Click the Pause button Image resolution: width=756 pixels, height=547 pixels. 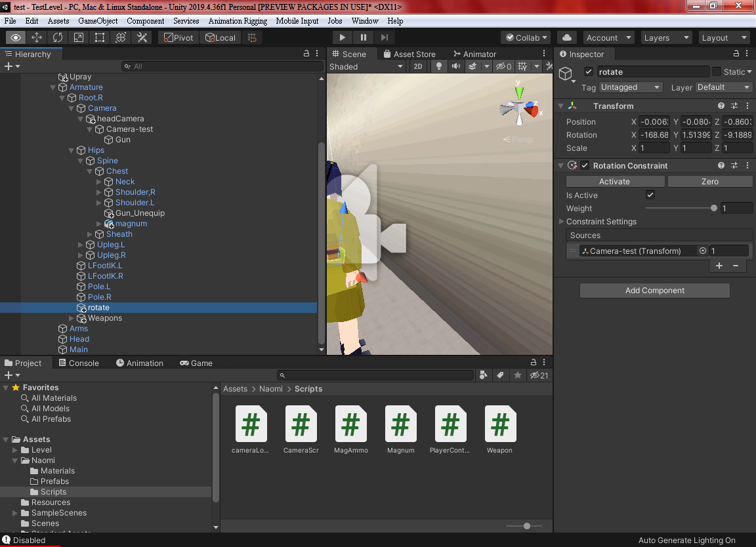point(363,37)
